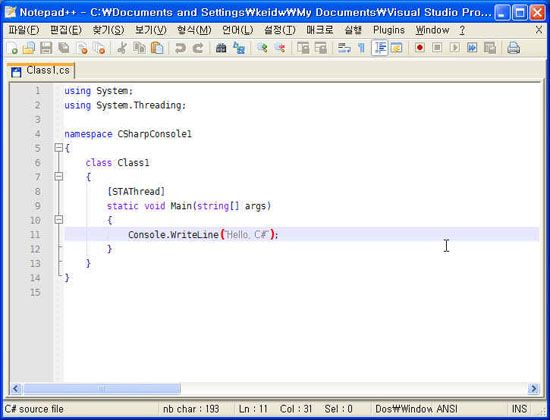Click '[STAThread]' on line 8
Viewport: 550px width, 420px height.
point(136,192)
